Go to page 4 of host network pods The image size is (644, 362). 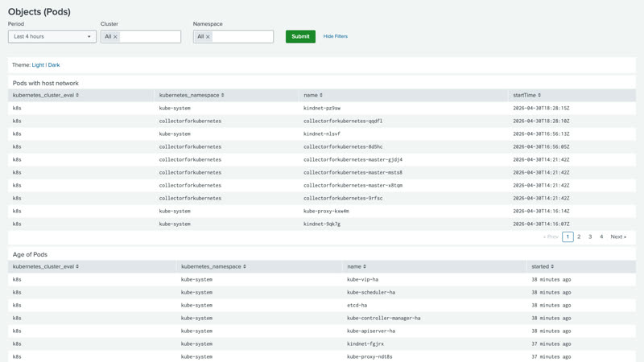(x=601, y=237)
